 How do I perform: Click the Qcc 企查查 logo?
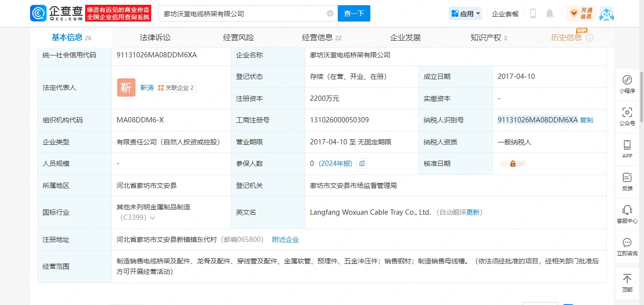[57, 13]
